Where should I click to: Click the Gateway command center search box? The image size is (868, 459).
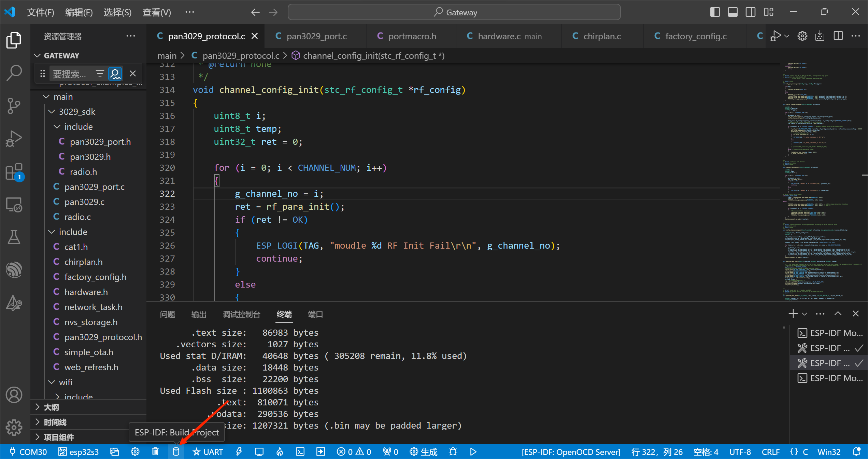454,12
